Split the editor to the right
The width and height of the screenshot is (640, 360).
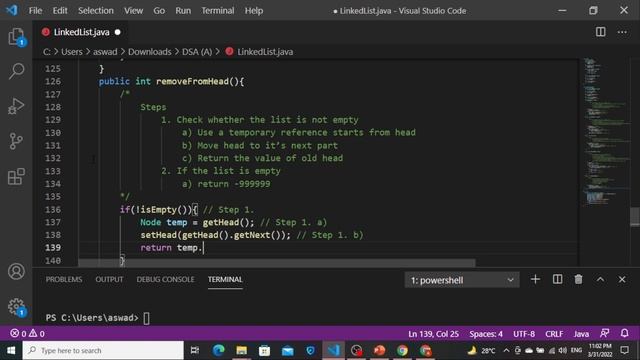point(600,32)
